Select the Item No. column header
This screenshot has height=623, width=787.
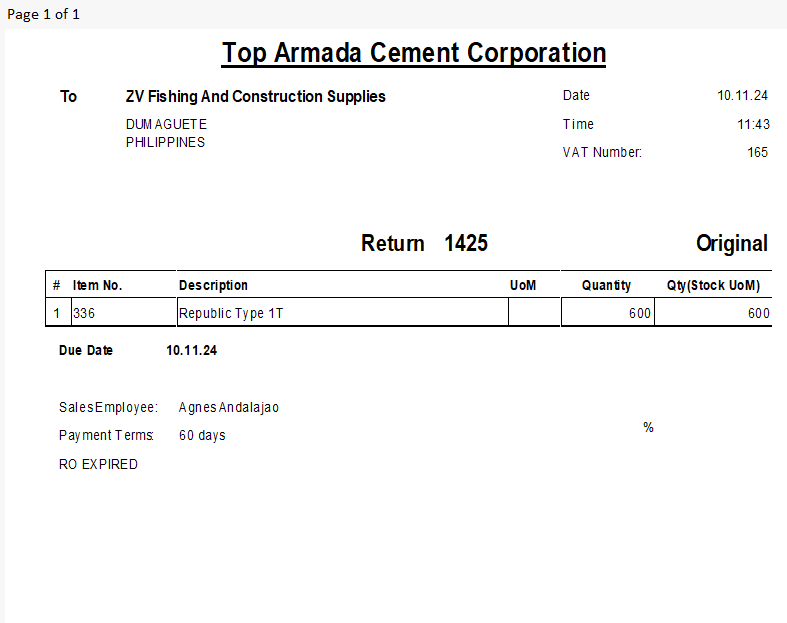tap(97, 285)
